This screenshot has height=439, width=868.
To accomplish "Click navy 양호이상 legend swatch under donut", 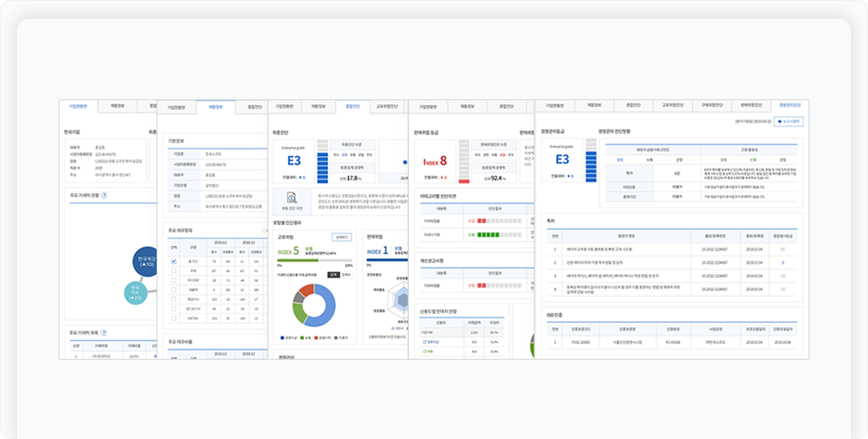I will pyautogui.click(x=284, y=337).
